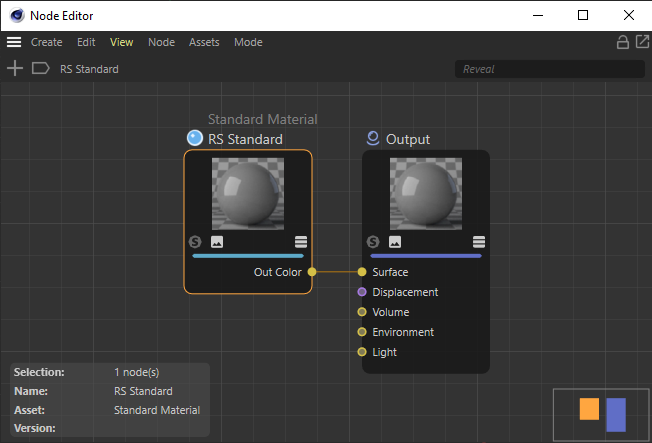Click the Output node icon

pos(373,138)
